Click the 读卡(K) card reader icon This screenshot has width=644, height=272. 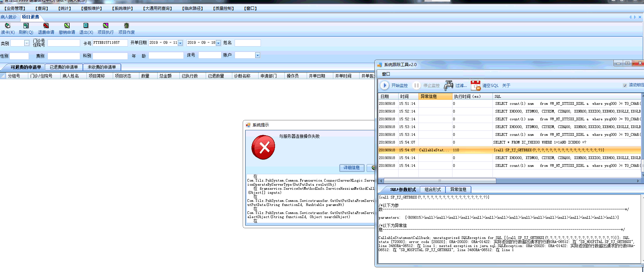coord(7,26)
